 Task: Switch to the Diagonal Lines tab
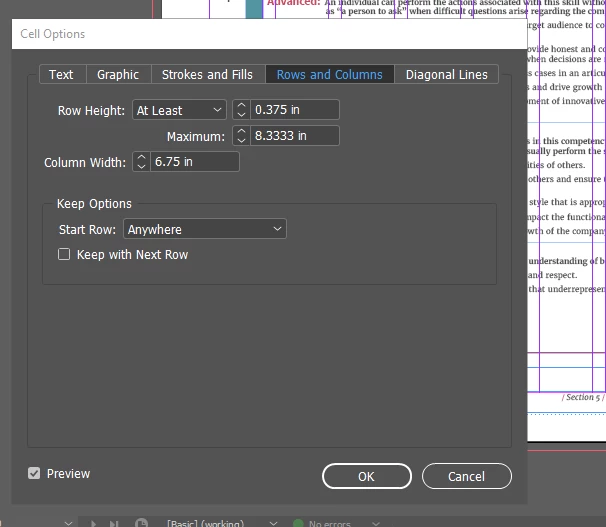tap(446, 74)
